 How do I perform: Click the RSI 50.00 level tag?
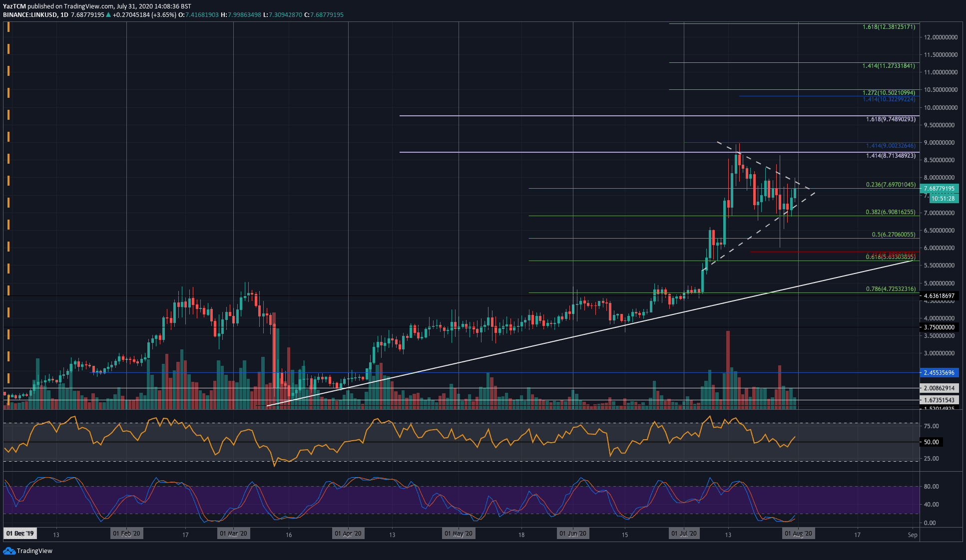pyautogui.click(x=931, y=442)
